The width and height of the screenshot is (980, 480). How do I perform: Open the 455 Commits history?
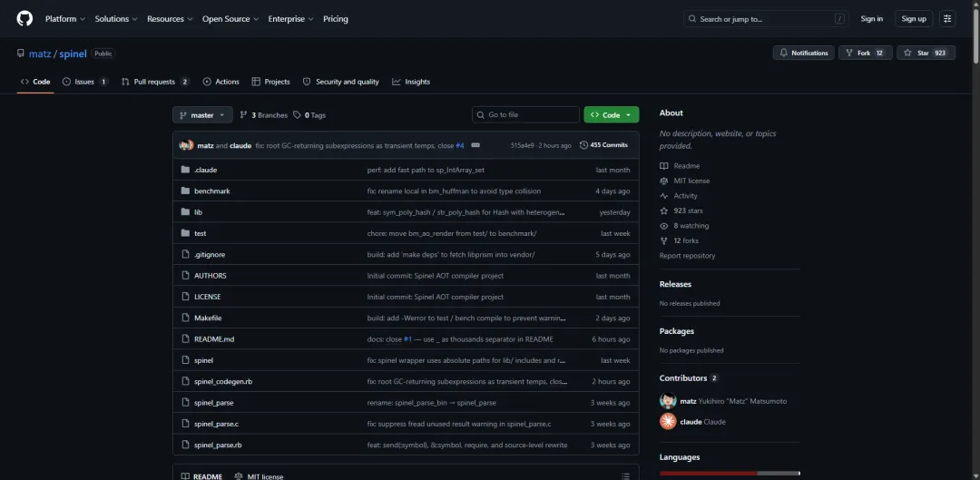[x=603, y=145]
